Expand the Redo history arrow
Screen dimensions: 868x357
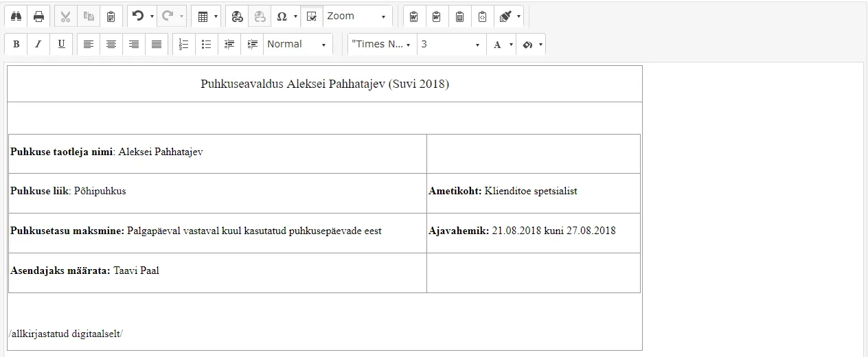point(181,16)
